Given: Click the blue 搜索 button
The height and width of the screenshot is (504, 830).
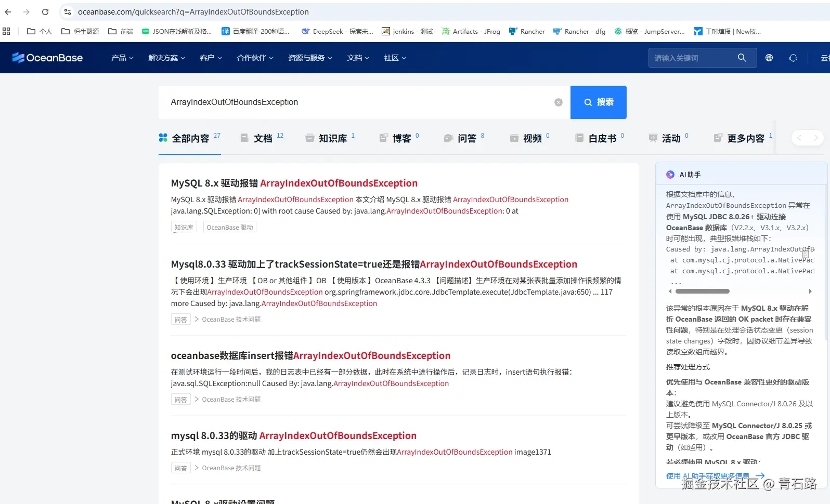Looking at the screenshot, I should 599,102.
